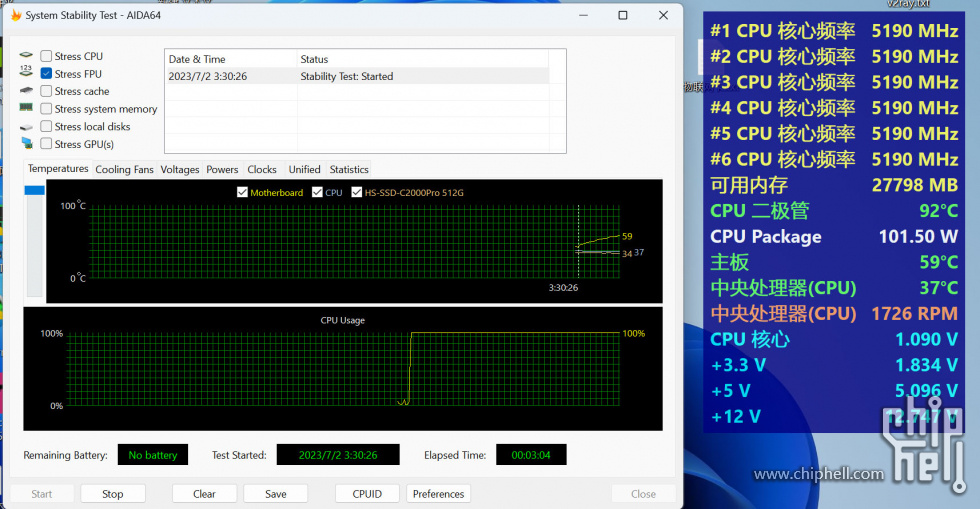The height and width of the screenshot is (509, 980).
Task: Switch to the Cooling Fans tab
Action: (x=124, y=169)
